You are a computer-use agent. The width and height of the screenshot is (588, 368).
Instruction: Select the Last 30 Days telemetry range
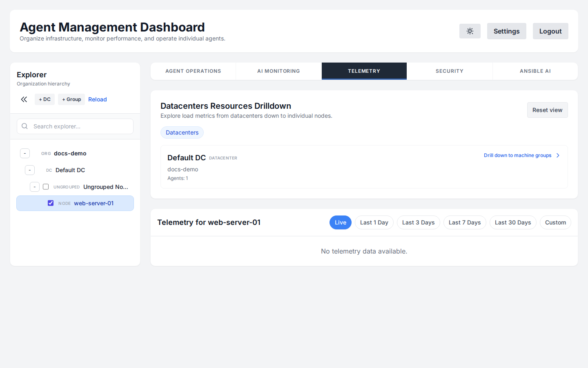point(513,222)
